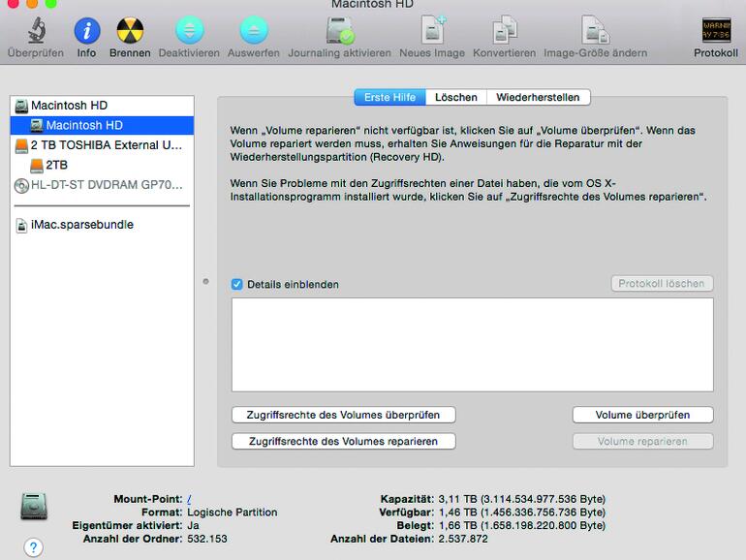The width and height of the screenshot is (746, 560).
Task: Click Zugriffsrechte des Volumes reparieren
Action: [x=344, y=442]
